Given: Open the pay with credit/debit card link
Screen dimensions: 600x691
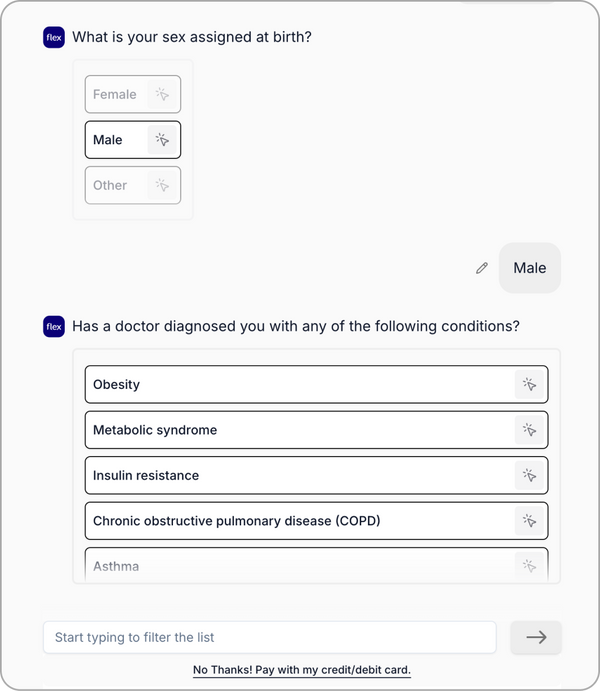Looking at the screenshot, I should [302, 670].
